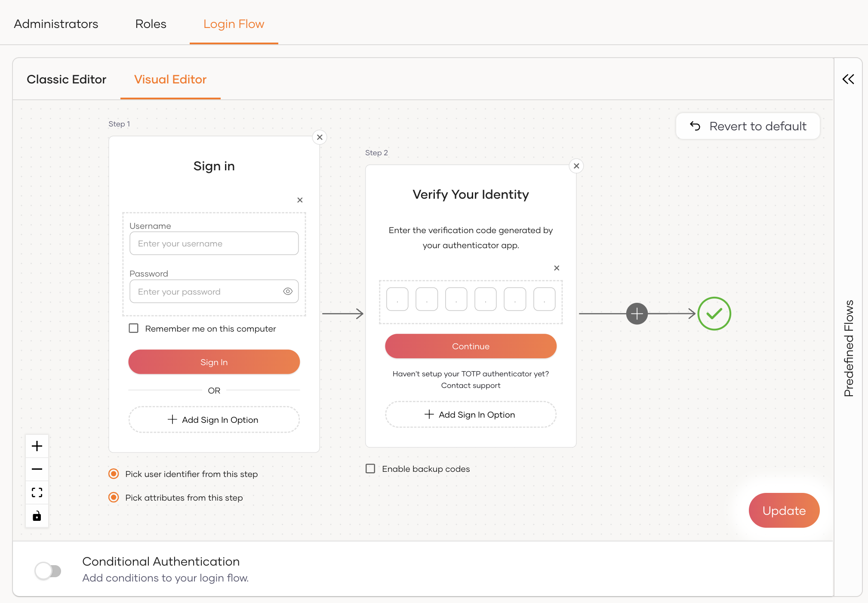This screenshot has width=868, height=603.
Task: Remove username and password authenticator block
Action: point(300,200)
